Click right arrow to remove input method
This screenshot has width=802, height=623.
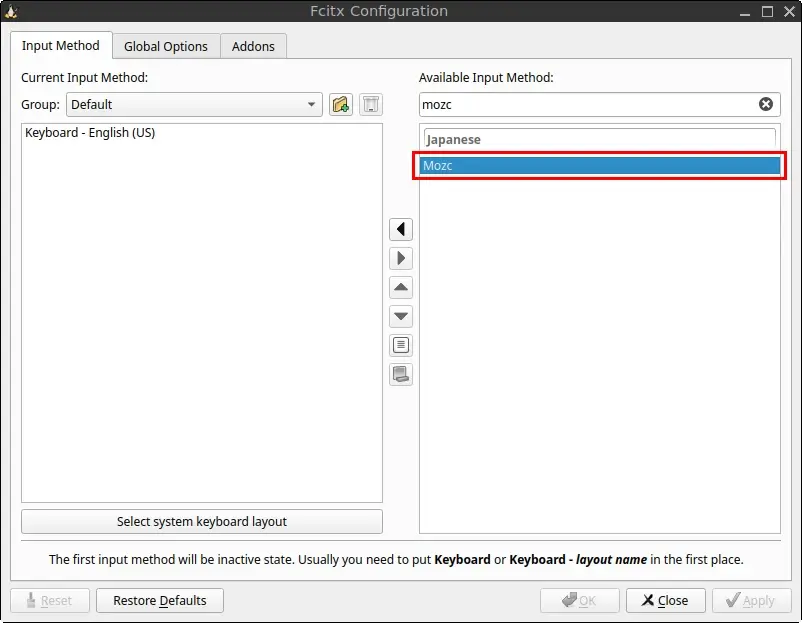[401, 258]
